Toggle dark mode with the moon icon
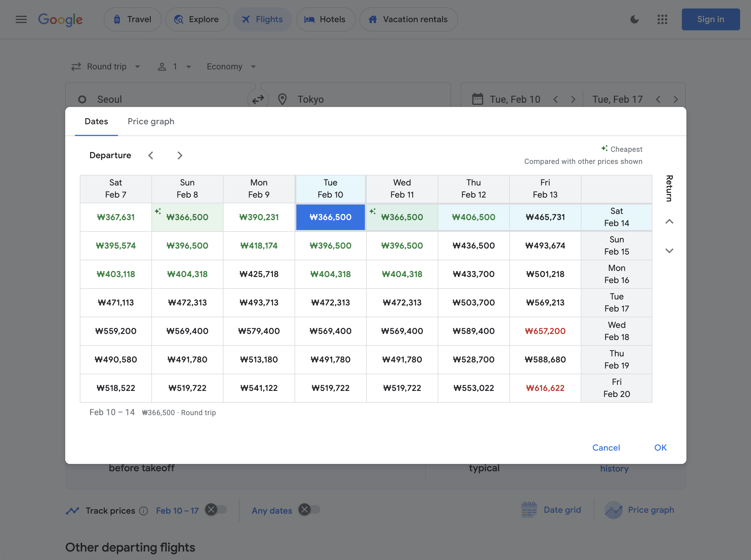 (x=634, y=19)
